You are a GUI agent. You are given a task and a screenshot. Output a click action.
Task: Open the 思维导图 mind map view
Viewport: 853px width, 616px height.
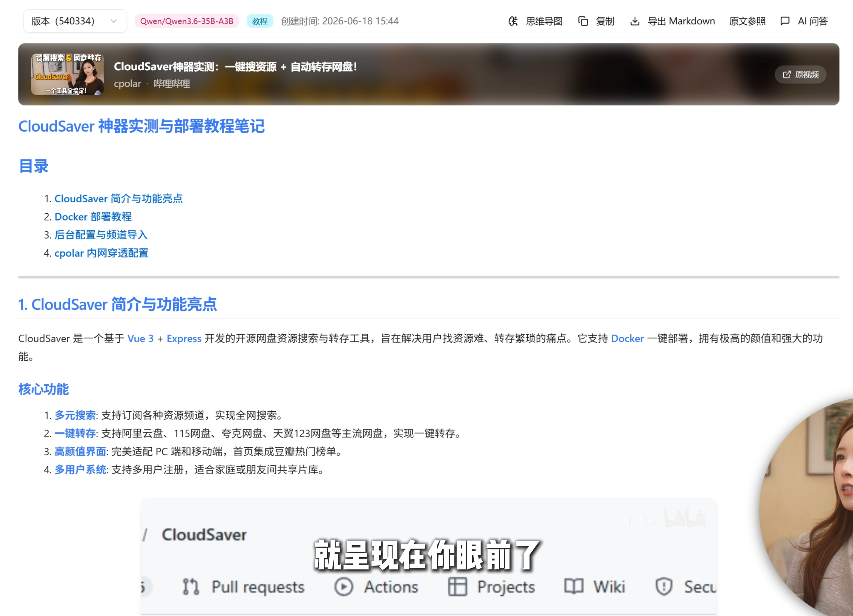click(535, 21)
